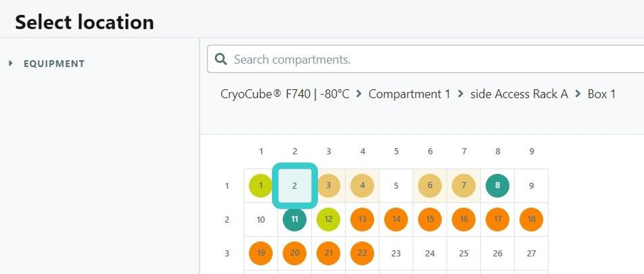Focus the Search compartments field
The image size is (644, 274).
point(425,59)
